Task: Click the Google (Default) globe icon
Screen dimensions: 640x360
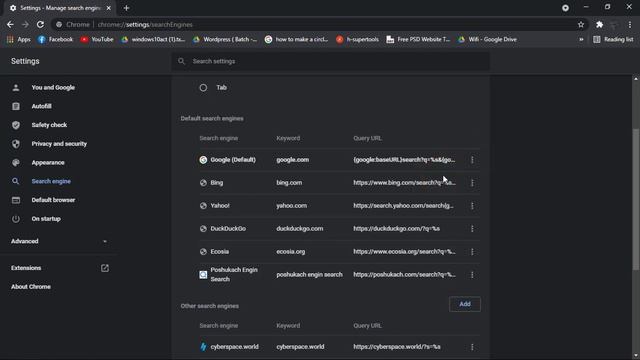Action: 203,160
